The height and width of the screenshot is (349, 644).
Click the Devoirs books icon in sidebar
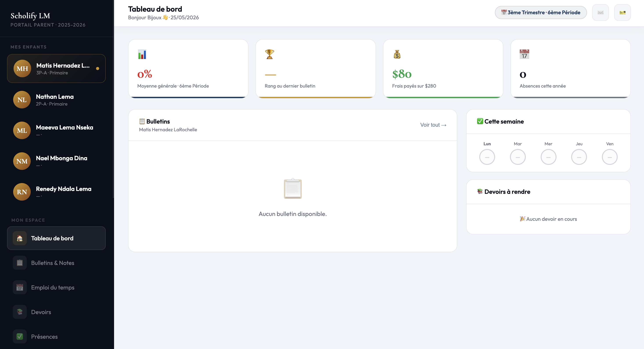20,312
